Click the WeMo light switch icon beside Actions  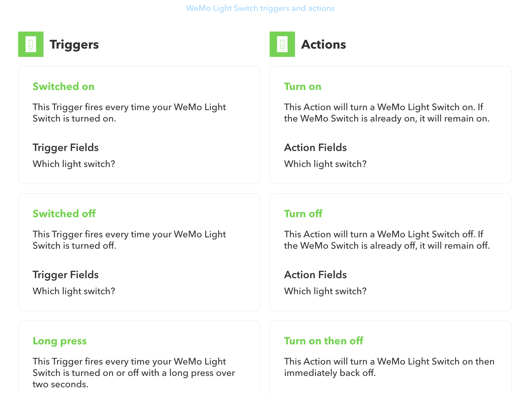[x=282, y=44]
